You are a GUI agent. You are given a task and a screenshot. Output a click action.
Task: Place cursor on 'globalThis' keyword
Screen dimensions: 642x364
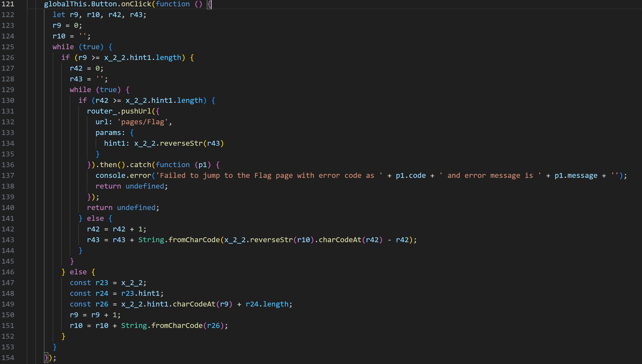[x=66, y=4]
